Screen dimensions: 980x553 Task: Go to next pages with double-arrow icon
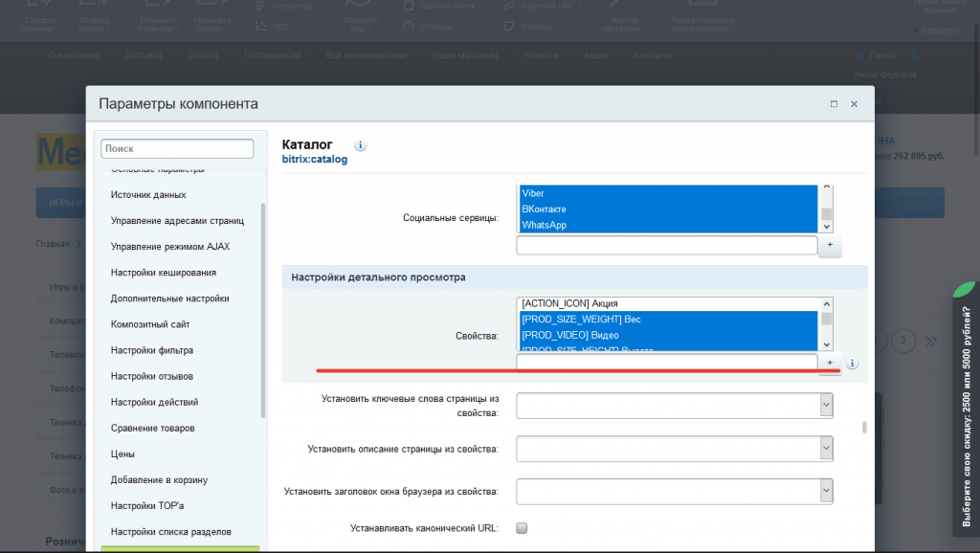point(931,341)
